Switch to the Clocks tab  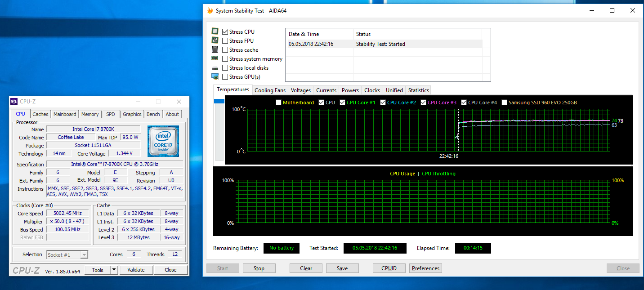pyautogui.click(x=372, y=90)
